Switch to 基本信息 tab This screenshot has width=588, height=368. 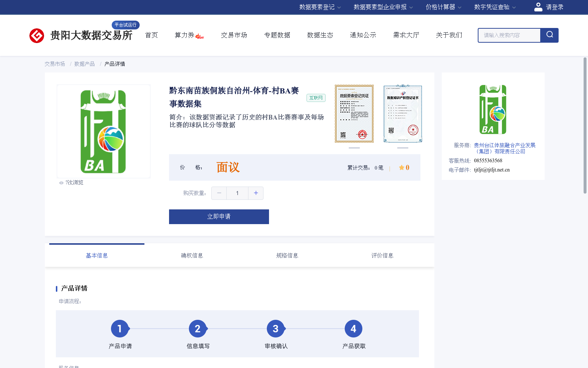coord(97,255)
